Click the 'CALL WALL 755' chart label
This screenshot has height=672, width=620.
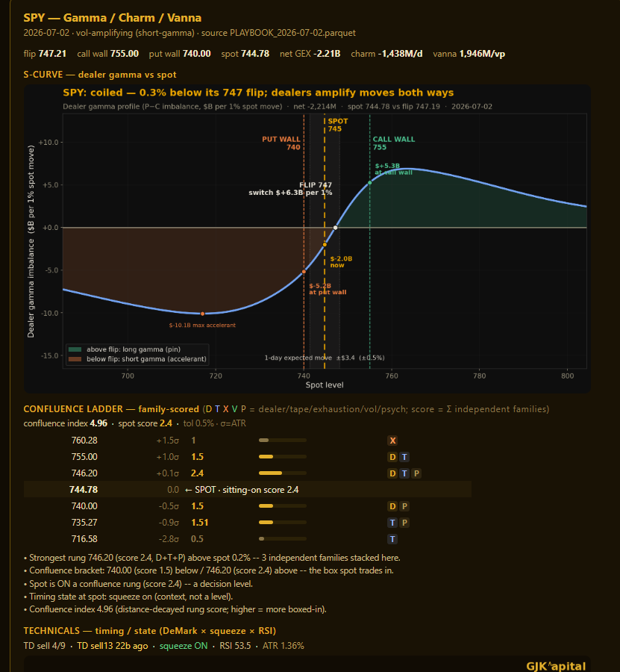pos(393,143)
